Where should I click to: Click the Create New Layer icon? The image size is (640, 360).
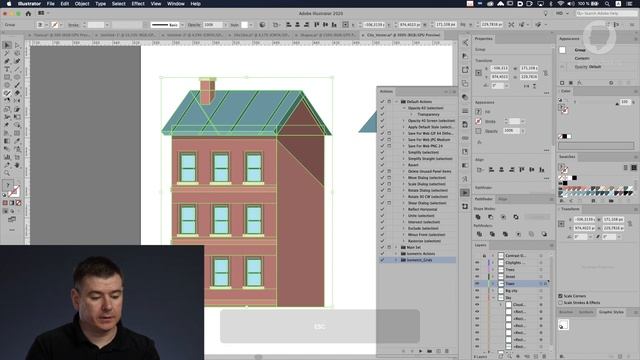[536, 356]
